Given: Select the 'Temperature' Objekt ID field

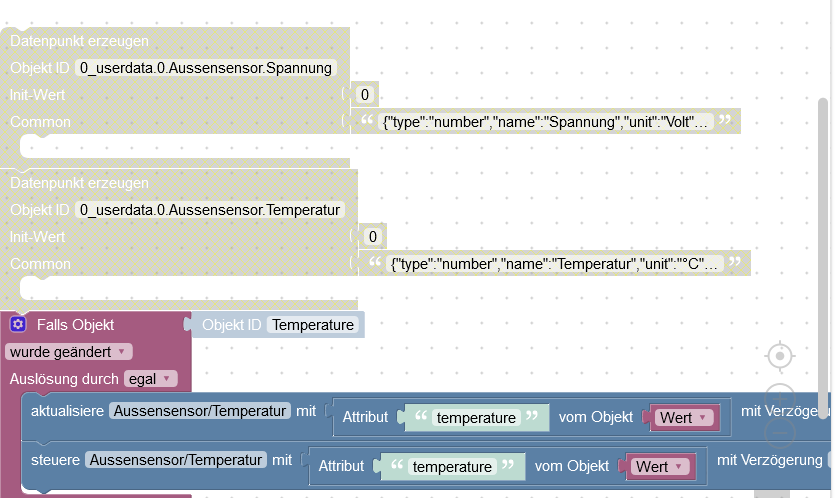Looking at the screenshot, I should click(x=313, y=325).
